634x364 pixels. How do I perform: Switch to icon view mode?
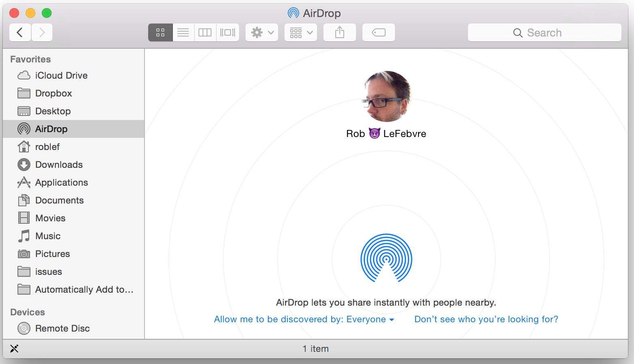pyautogui.click(x=160, y=32)
